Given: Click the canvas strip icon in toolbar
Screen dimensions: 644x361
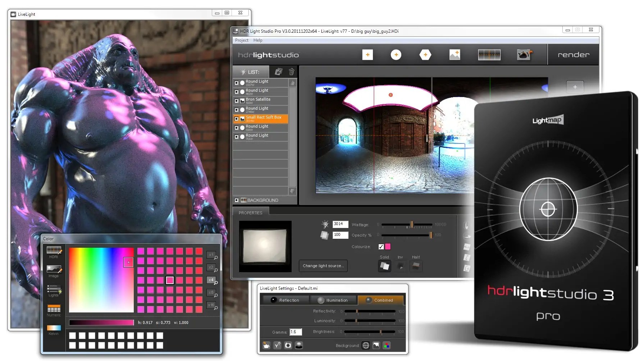Looking at the screenshot, I should [x=489, y=55].
